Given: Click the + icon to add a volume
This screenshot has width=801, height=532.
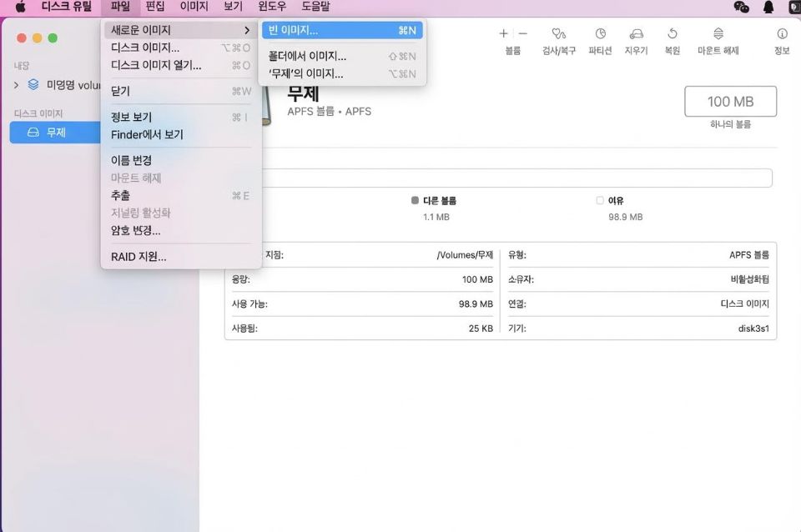Looking at the screenshot, I should (x=503, y=33).
